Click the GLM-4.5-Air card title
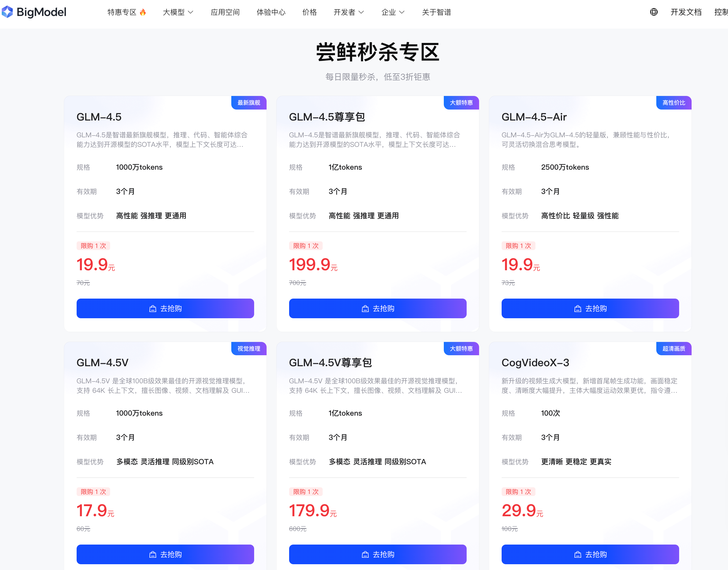The image size is (728, 570). click(x=534, y=117)
